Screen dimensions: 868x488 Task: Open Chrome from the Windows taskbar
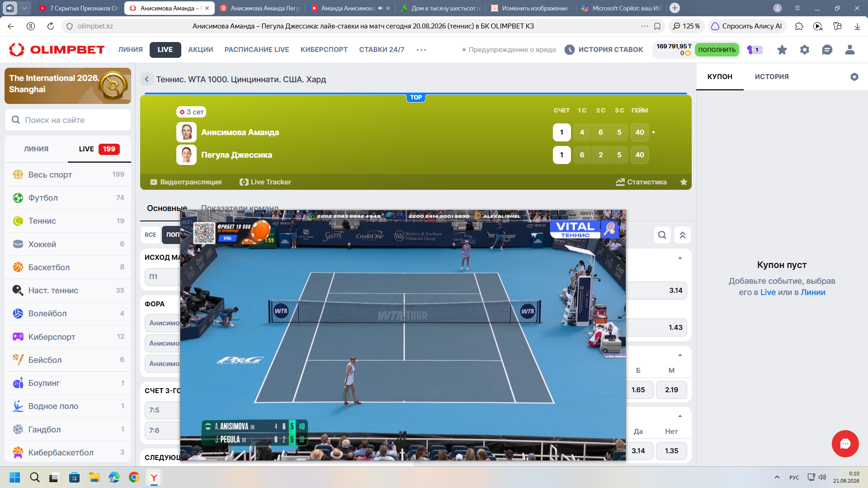[x=134, y=477]
